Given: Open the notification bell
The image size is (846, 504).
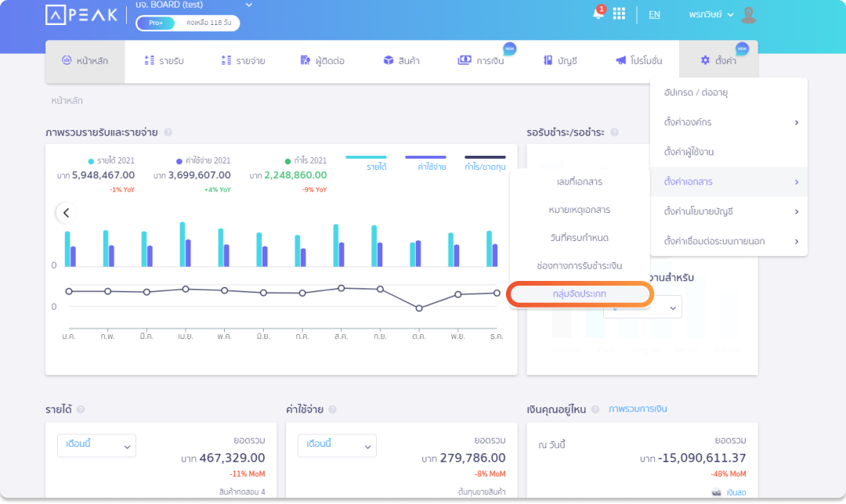Looking at the screenshot, I should [598, 13].
